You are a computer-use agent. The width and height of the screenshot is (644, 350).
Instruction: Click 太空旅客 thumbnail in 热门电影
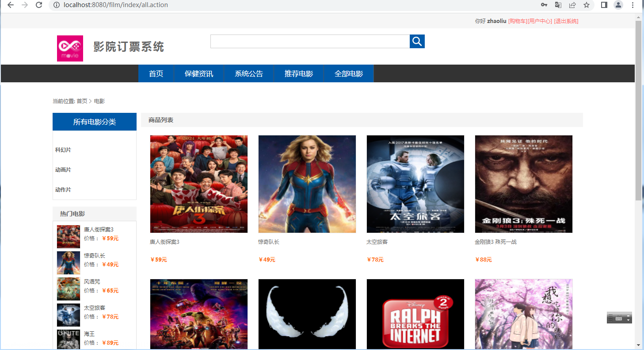coord(69,315)
